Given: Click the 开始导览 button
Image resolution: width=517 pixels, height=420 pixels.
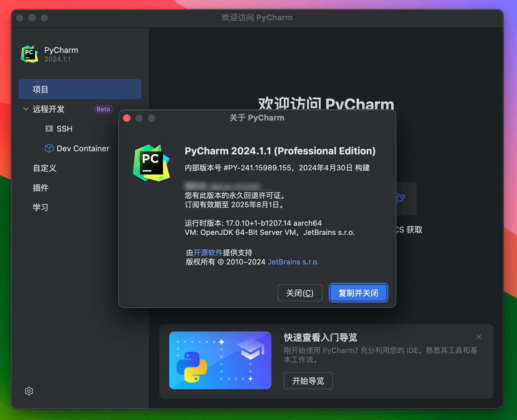Looking at the screenshot, I should pos(308,381).
